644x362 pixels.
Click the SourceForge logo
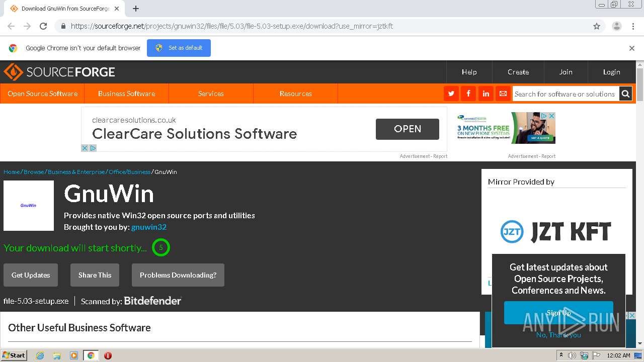click(x=59, y=72)
